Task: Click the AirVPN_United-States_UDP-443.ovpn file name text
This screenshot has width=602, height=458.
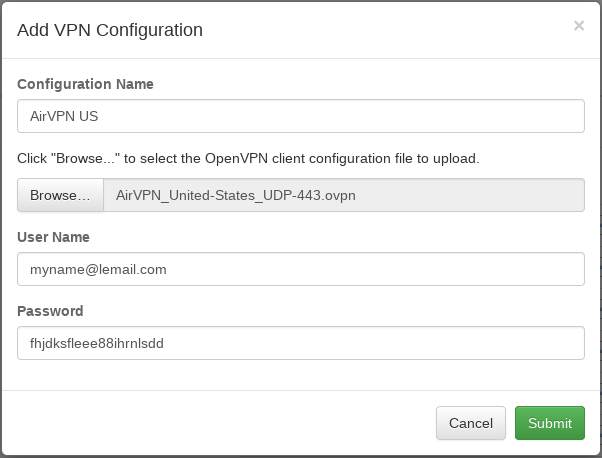Action: click(x=236, y=195)
